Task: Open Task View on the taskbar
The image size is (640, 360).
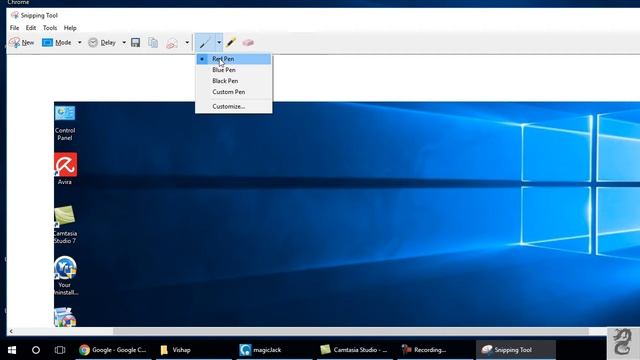Action: pos(60,350)
